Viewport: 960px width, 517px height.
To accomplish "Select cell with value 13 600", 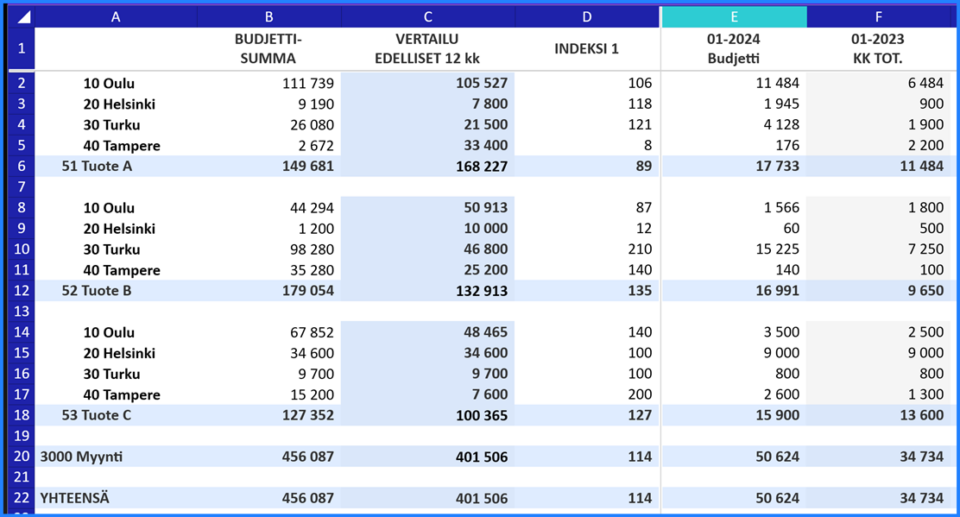I will tap(879, 415).
